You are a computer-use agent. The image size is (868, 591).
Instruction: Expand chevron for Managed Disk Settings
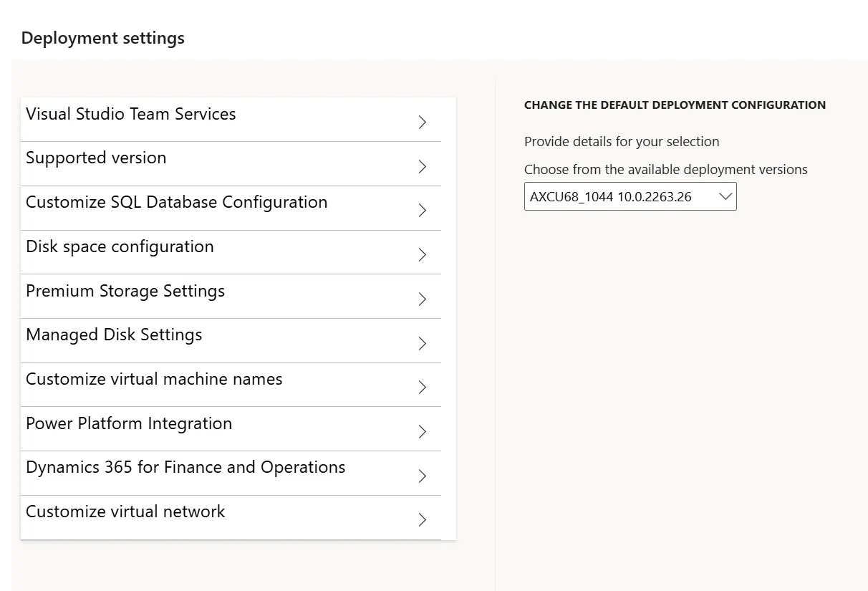click(x=423, y=344)
